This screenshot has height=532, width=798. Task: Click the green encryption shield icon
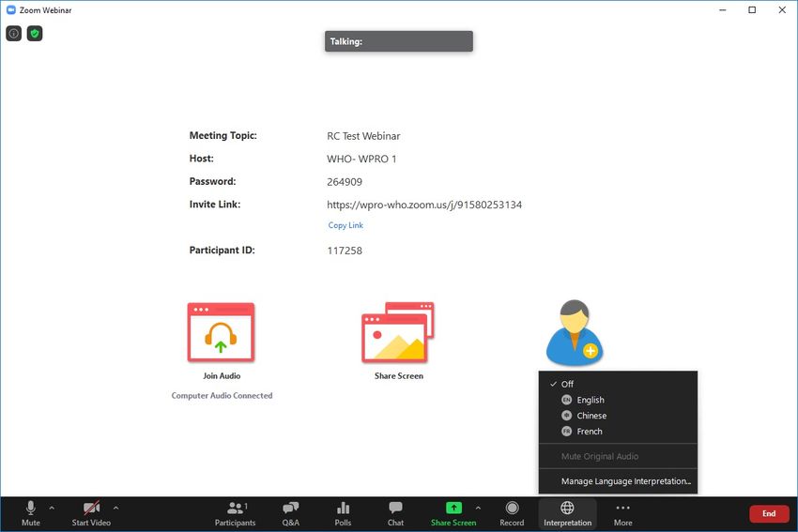tap(35, 34)
